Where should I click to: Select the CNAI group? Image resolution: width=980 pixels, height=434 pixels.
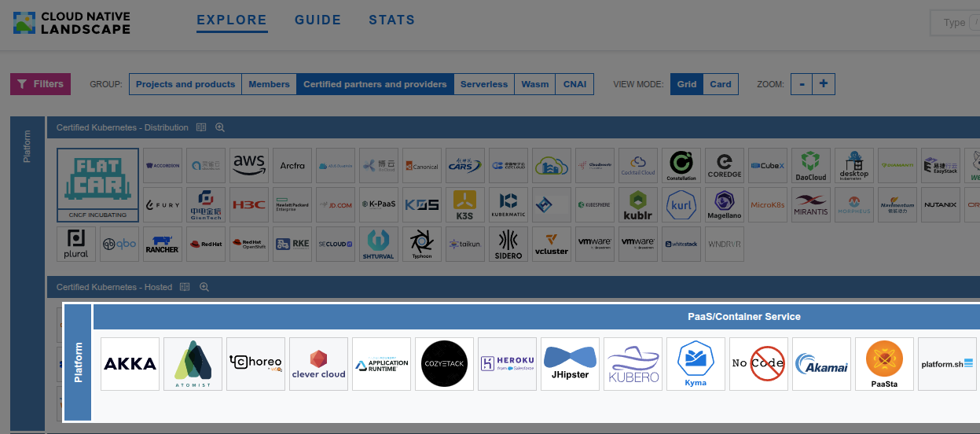coord(574,84)
